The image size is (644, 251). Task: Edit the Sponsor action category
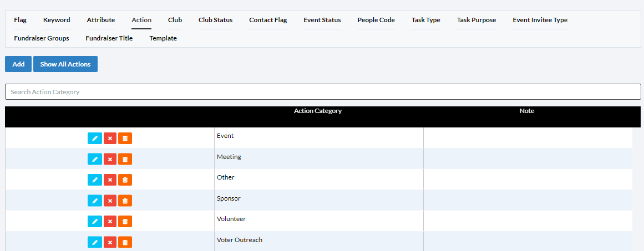click(x=94, y=201)
